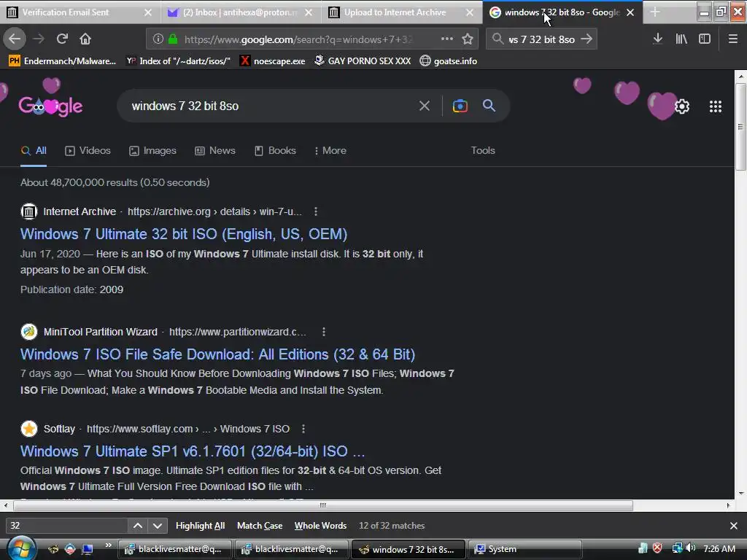Select the Images results tab

[152, 150]
